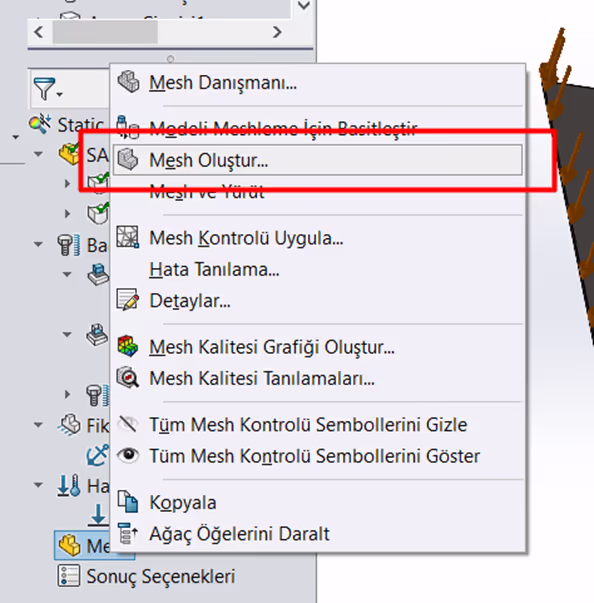Viewport: 594px width, 603px height.
Task: Click the second contact set icon
Action: pyautogui.click(x=97, y=335)
